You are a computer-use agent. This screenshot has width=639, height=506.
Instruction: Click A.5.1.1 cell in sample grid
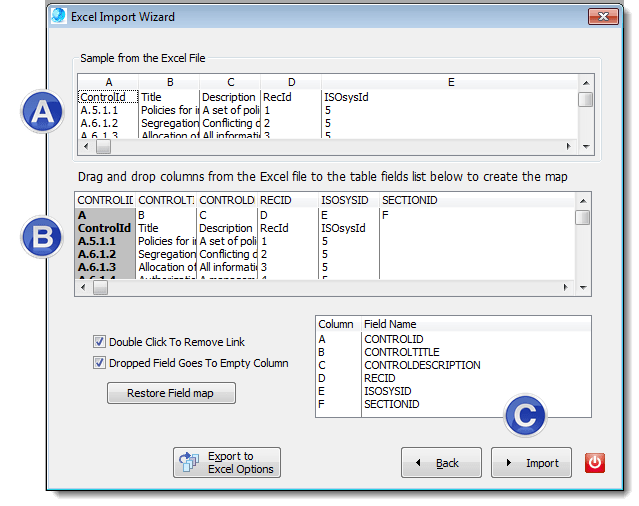click(x=108, y=110)
